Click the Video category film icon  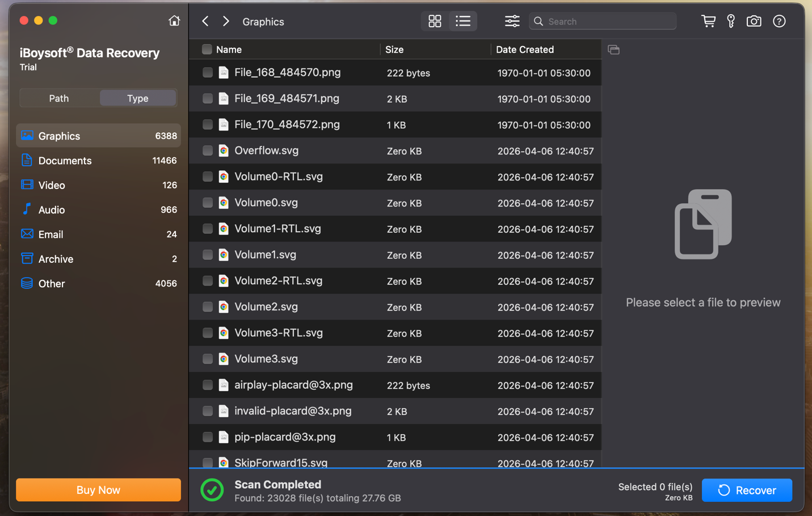pyautogui.click(x=27, y=184)
